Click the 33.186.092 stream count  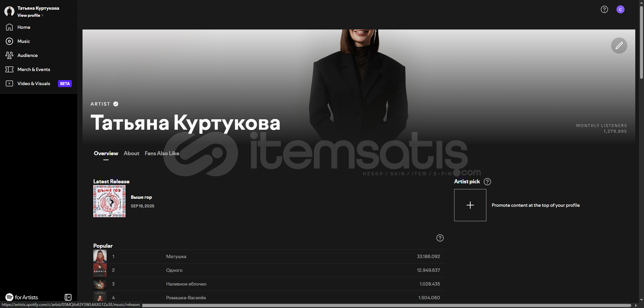point(428,256)
